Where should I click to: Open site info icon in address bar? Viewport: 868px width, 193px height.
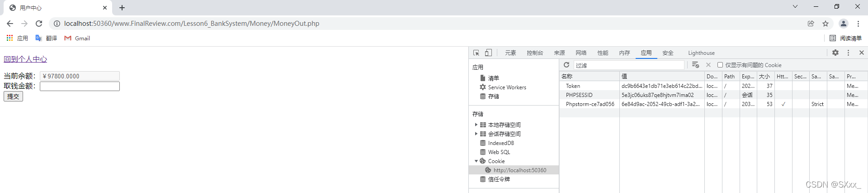[x=57, y=24]
